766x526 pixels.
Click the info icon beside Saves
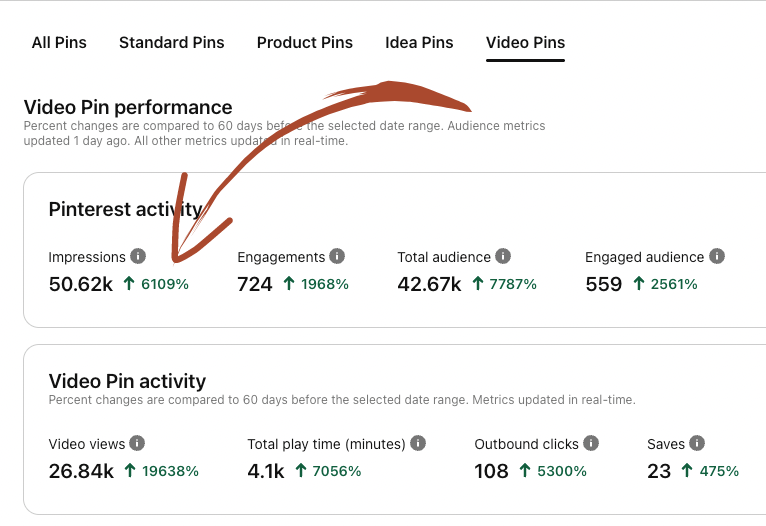point(697,443)
